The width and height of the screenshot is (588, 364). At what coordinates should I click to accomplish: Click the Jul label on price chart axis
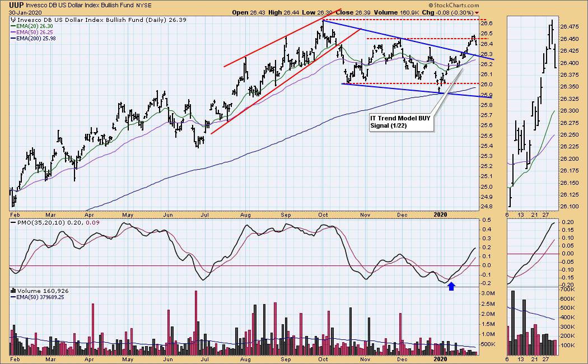coord(205,215)
